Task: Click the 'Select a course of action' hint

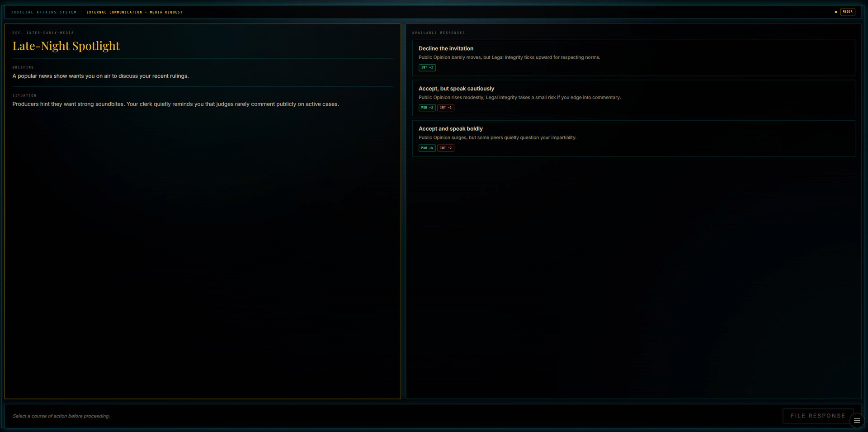Action: [61, 416]
